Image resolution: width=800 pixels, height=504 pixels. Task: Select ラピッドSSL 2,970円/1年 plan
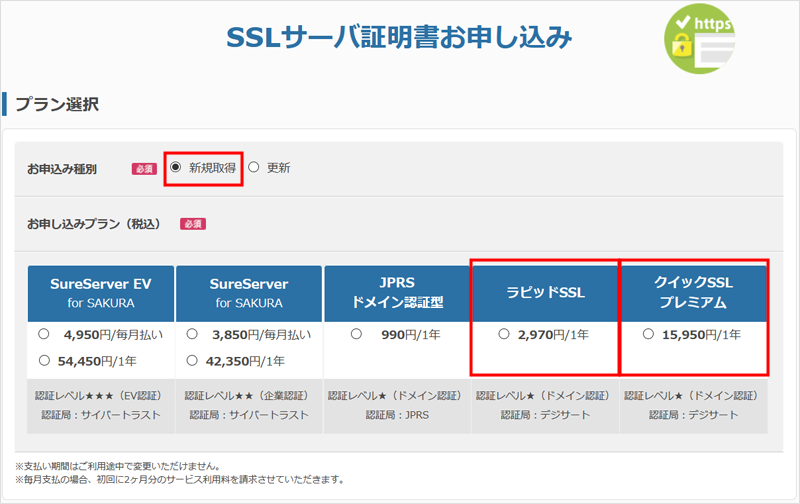click(504, 334)
